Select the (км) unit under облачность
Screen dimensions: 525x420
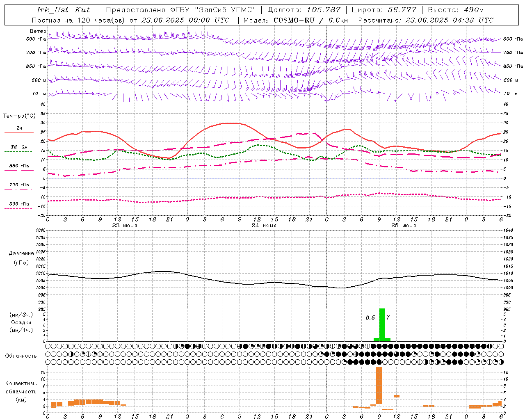click(x=21, y=399)
